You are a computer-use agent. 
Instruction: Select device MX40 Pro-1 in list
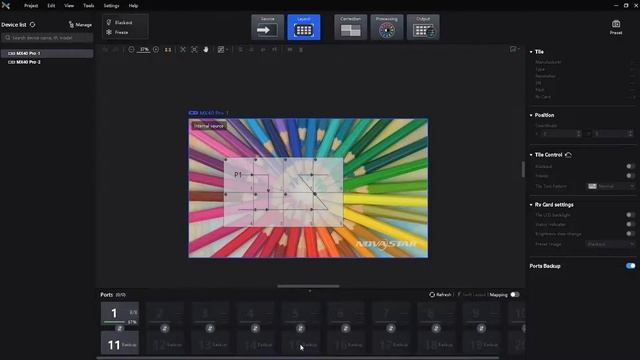(47, 53)
